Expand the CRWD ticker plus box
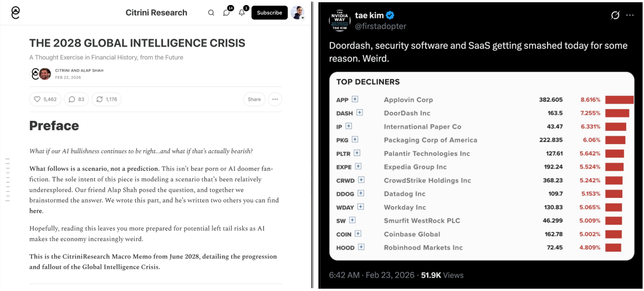This screenshot has height=291, width=644. (361, 180)
